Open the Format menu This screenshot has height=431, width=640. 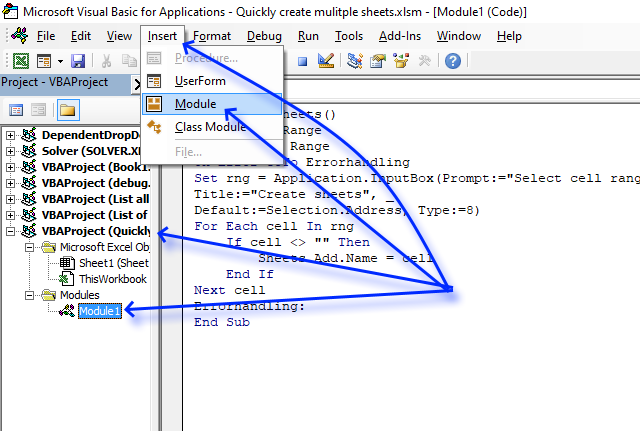click(212, 36)
